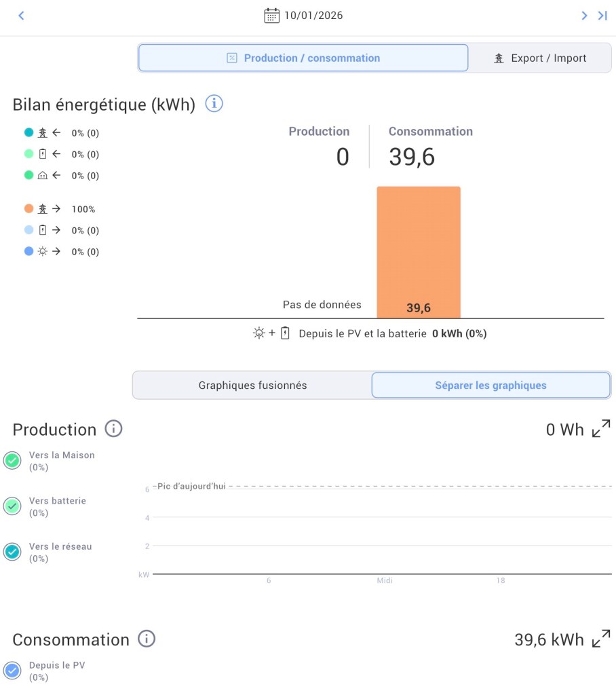The image size is (616, 695).
Task: Uncheck the Depuis le PV series
Action: (x=12, y=671)
